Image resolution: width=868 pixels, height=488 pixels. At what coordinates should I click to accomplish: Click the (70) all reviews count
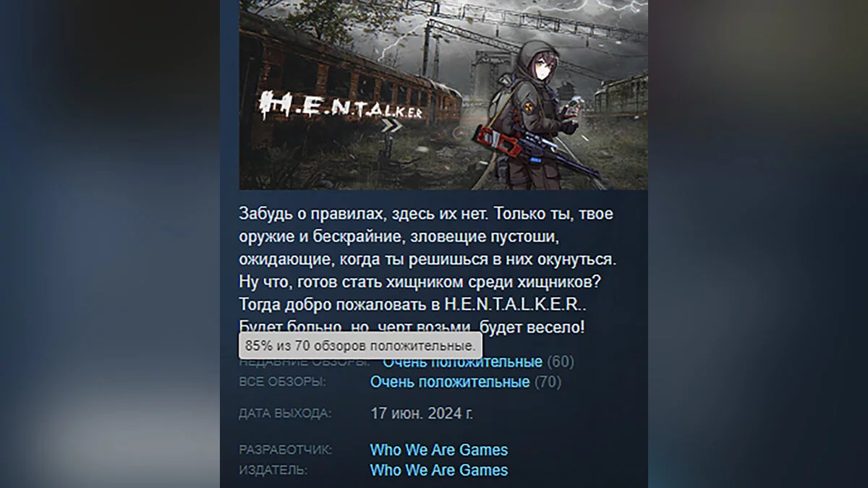[548, 382]
